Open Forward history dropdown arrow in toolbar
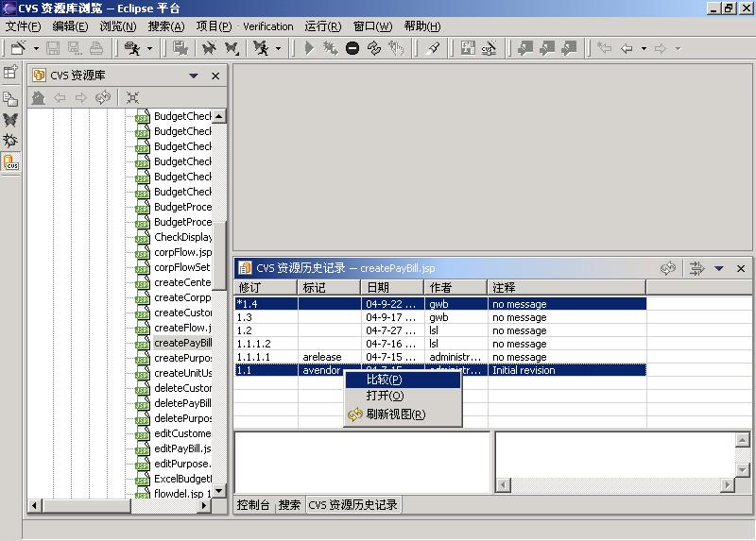 click(x=678, y=49)
